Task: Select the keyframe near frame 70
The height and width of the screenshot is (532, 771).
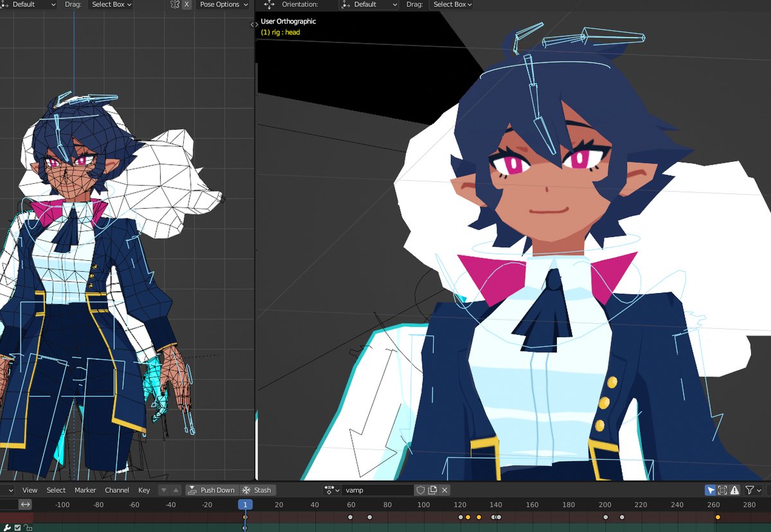Action: click(x=369, y=517)
